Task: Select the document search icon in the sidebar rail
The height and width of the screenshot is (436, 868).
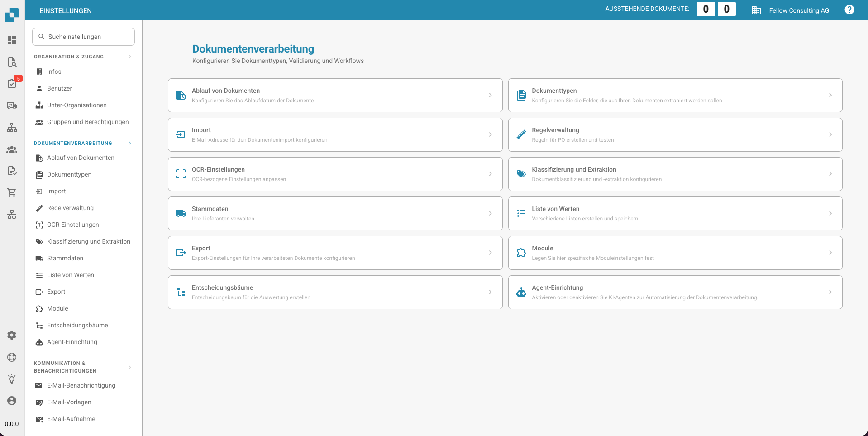Action: coord(12,62)
